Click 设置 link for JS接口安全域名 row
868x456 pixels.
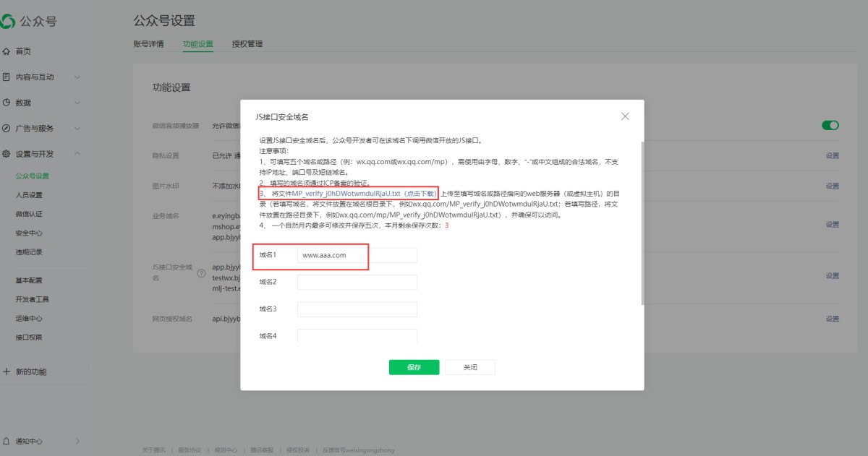pyautogui.click(x=833, y=275)
